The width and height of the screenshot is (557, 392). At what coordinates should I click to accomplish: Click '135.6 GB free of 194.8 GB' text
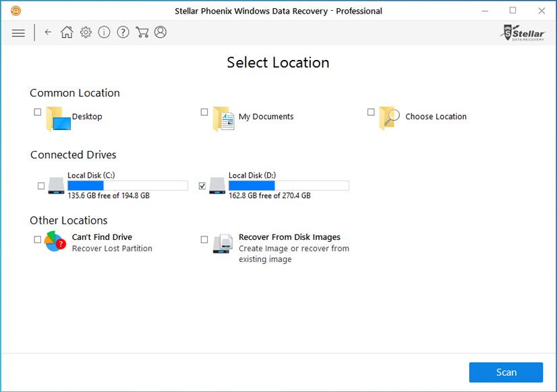109,195
